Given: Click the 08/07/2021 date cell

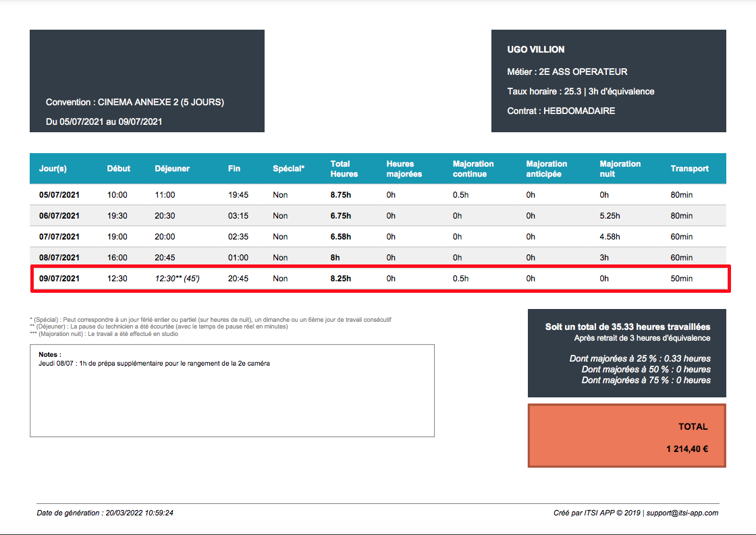Looking at the screenshot, I should click(59, 257).
